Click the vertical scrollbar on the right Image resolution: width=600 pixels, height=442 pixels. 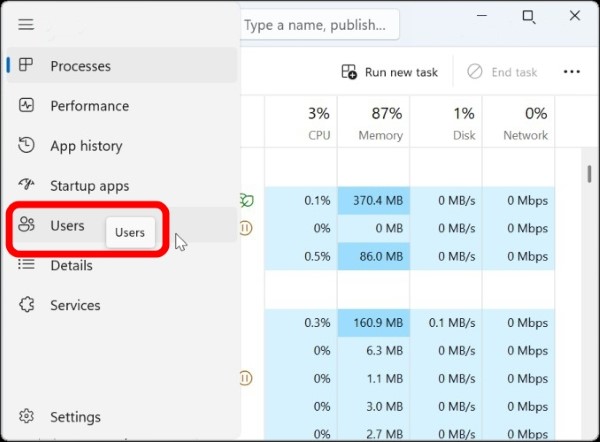point(589,175)
